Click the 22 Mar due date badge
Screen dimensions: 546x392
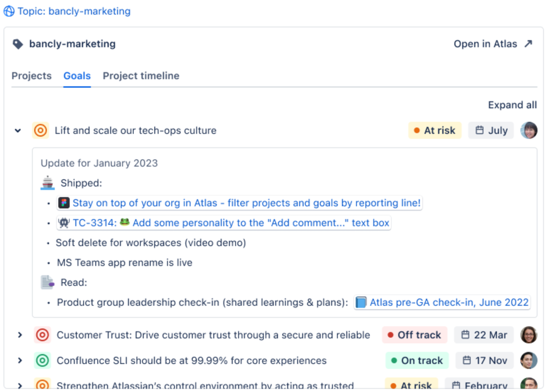[x=484, y=335]
